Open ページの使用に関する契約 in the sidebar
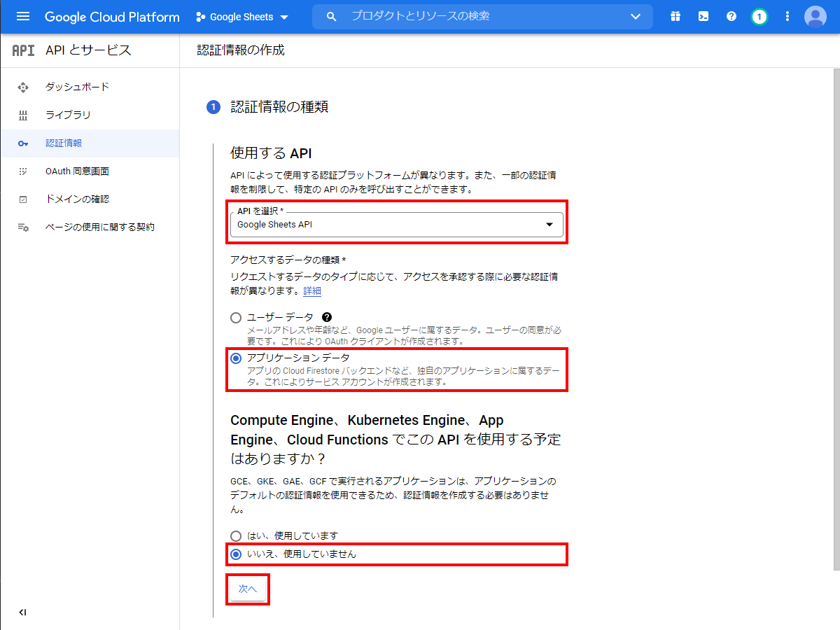Image resolution: width=840 pixels, height=630 pixels. tap(90, 227)
